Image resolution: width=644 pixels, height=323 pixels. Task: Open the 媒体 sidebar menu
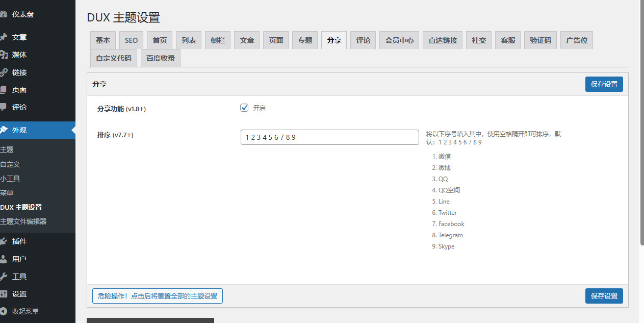19,55
